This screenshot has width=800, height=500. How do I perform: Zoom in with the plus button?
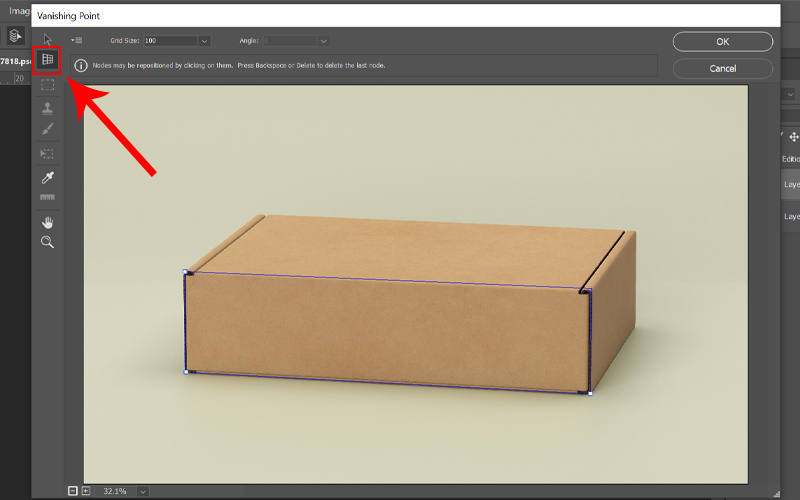[x=86, y=491]
